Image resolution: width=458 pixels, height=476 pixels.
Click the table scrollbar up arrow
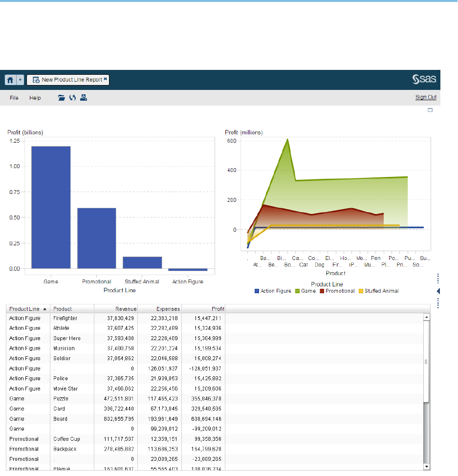[x=426, y=317]
